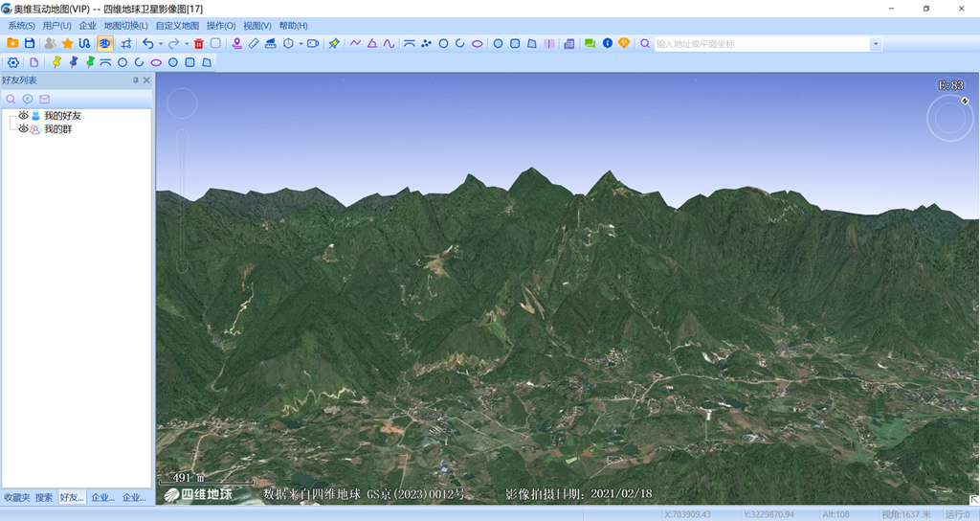Click the blue save disk icon
This screenshot has height=521, width=980.
pyautogui.click(x=30, y=44)
